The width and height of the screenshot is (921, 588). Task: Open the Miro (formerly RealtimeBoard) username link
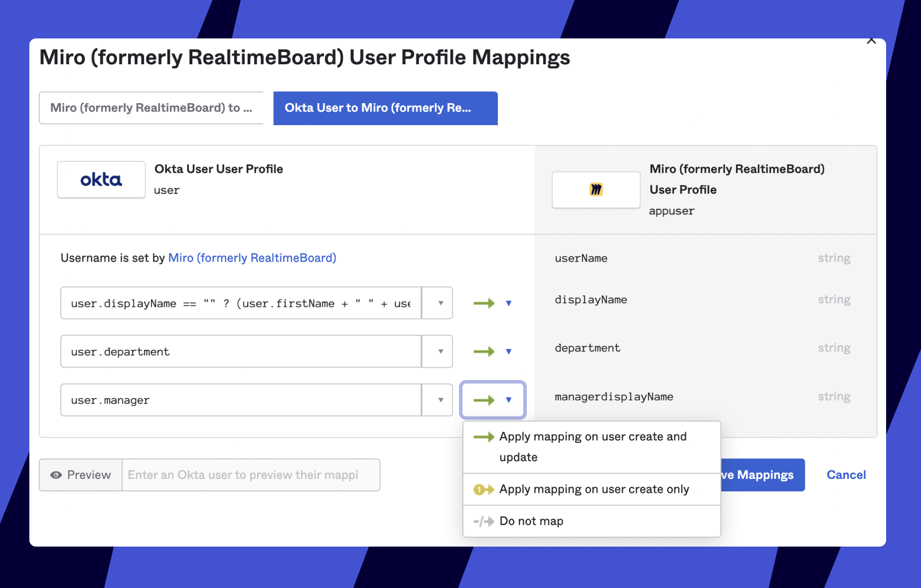(x=252, y=258)
